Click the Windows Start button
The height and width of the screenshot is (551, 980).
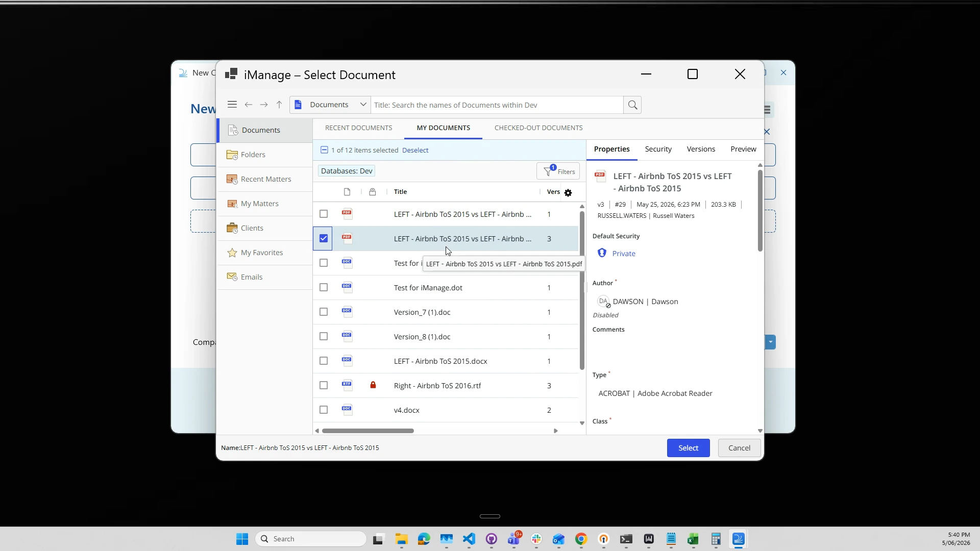242,539
